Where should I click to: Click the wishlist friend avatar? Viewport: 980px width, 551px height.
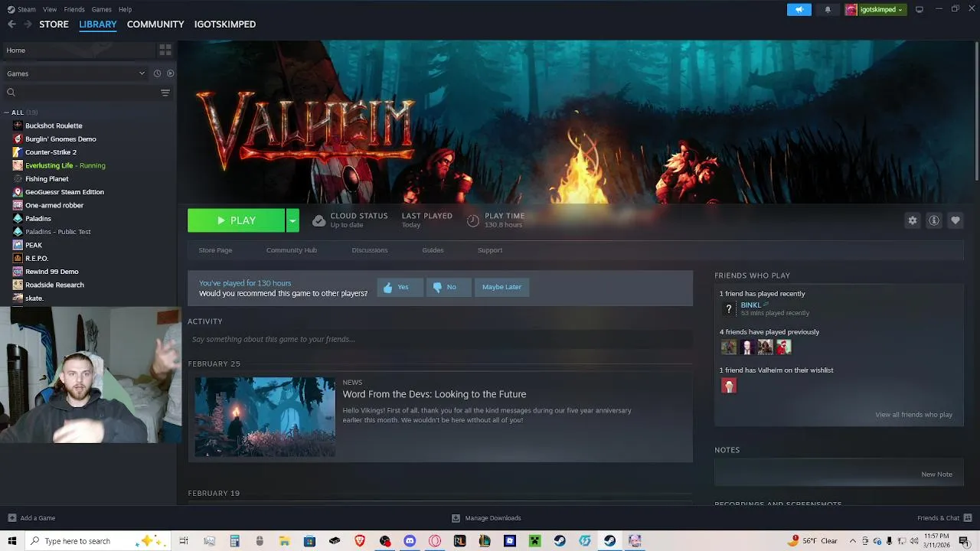tap(729, 386)
